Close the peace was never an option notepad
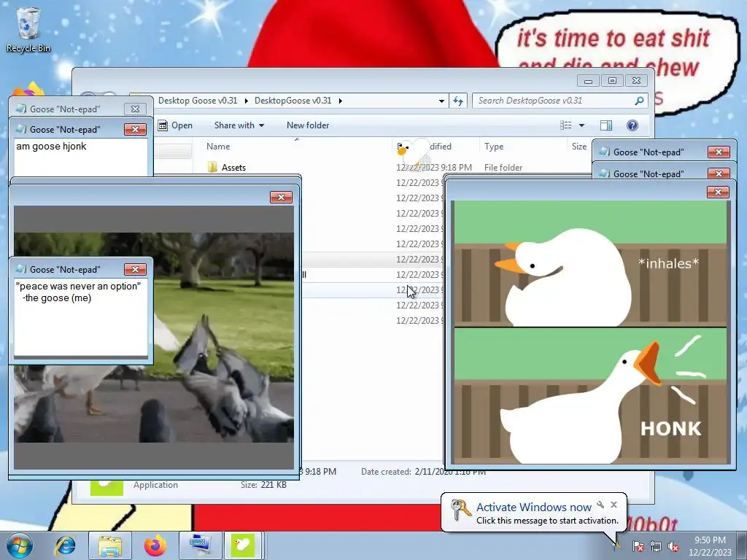 pos(135,270)
